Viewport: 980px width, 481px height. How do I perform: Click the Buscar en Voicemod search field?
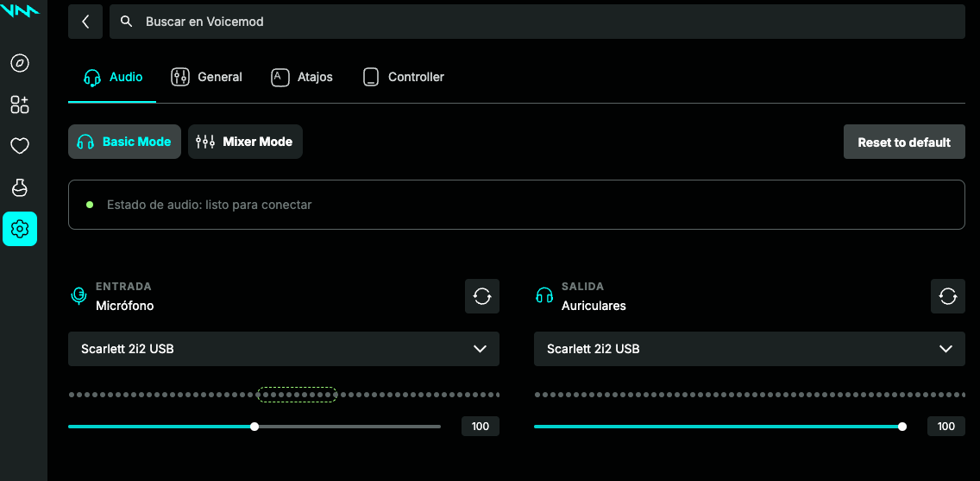click(537, 22)
